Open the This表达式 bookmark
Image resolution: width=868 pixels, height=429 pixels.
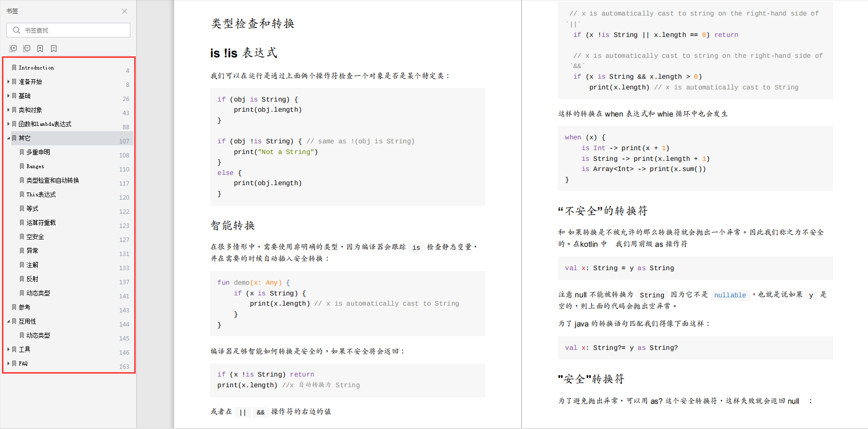41,194
